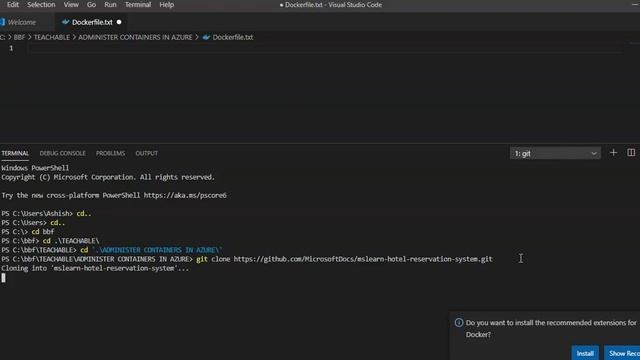Viewport: 640px width, 360px height.
Task: Click line number 1 in the editor
Action: click(11, 48)
